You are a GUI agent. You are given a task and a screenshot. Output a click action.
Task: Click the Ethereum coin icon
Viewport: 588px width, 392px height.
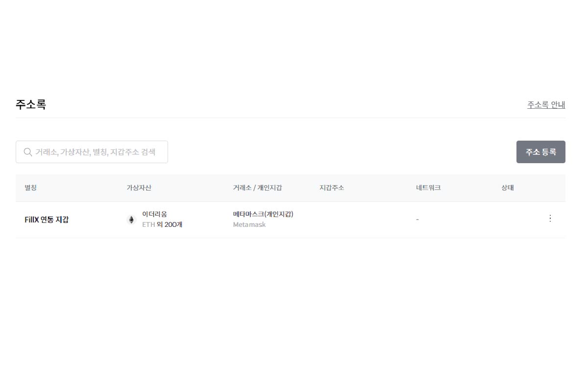131,220
